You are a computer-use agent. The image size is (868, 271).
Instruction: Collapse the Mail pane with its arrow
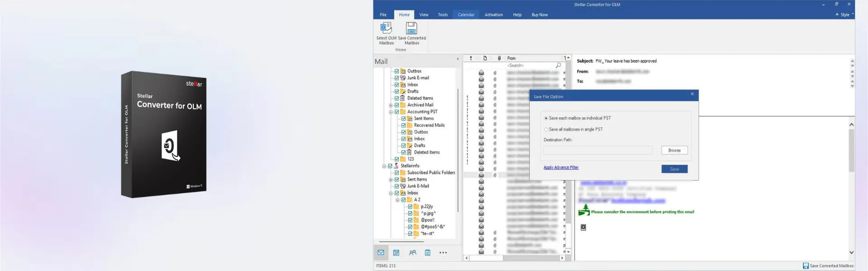pos(458,59)
